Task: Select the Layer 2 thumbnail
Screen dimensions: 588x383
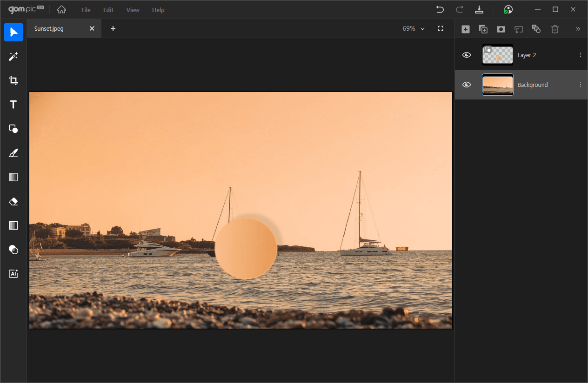Action: 497,55
